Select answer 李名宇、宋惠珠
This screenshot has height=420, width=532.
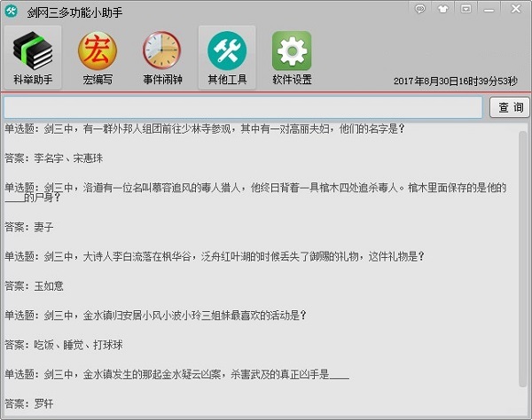(53, 159)
